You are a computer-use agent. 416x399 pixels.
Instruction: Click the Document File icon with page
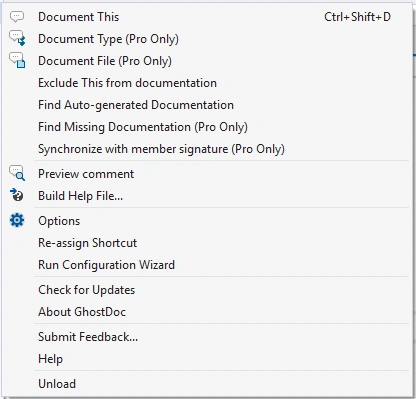click(17, 60)
